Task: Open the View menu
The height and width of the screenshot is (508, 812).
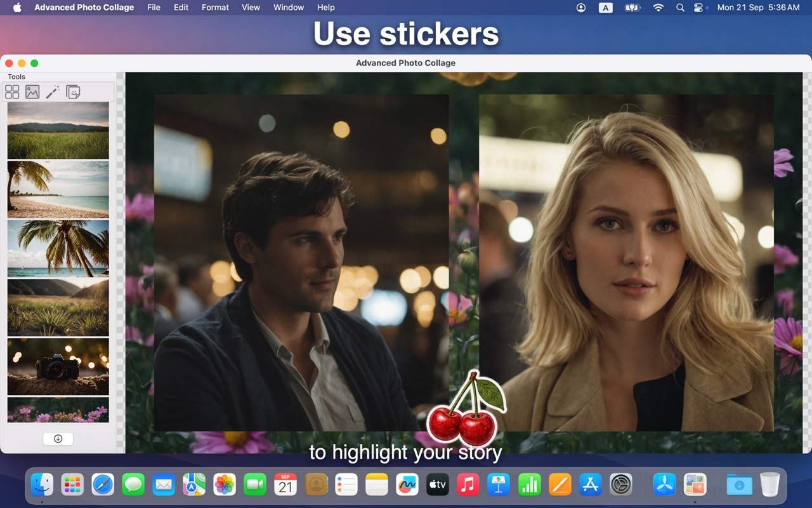Action: [x=251, y=8]
